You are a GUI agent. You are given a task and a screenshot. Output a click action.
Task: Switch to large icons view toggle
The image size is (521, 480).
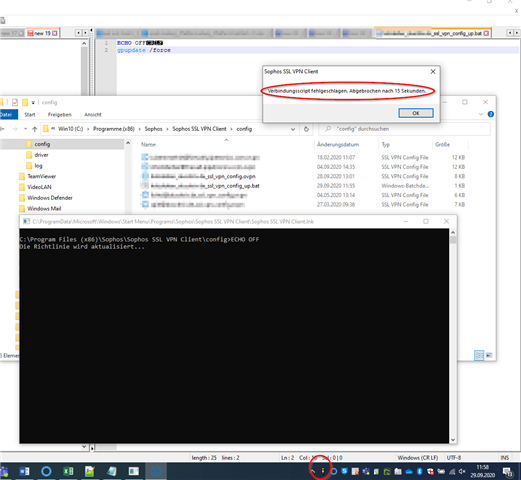[x=489, y=355]
